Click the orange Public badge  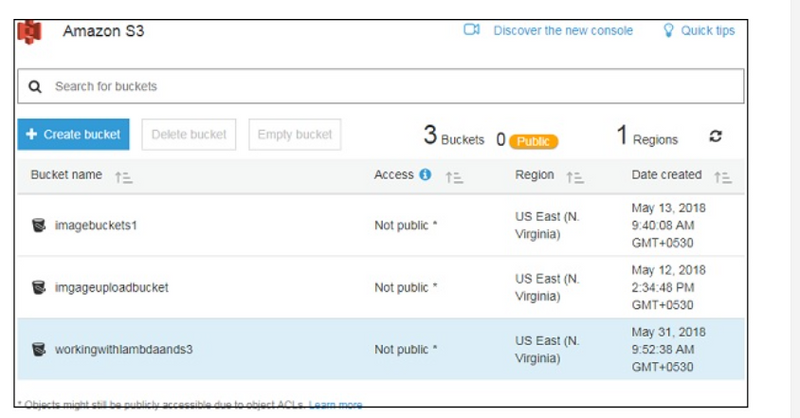533,141
